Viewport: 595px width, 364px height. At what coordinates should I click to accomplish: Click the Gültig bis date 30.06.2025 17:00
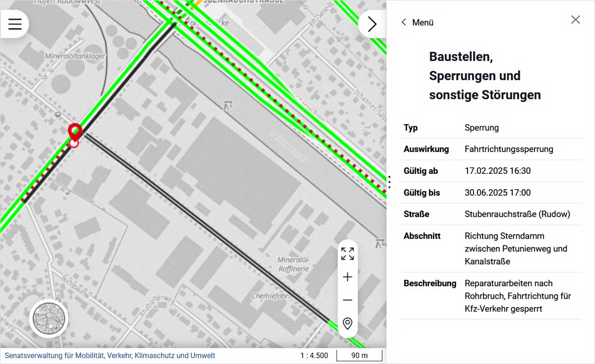click(497, 193)
